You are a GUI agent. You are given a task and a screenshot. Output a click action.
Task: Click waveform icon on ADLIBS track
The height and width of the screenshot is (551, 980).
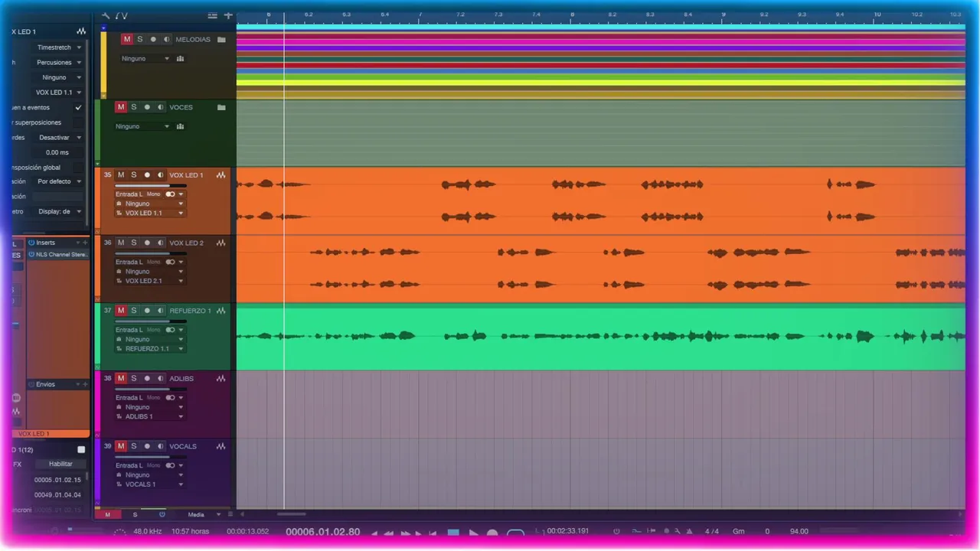pos(221,378)
